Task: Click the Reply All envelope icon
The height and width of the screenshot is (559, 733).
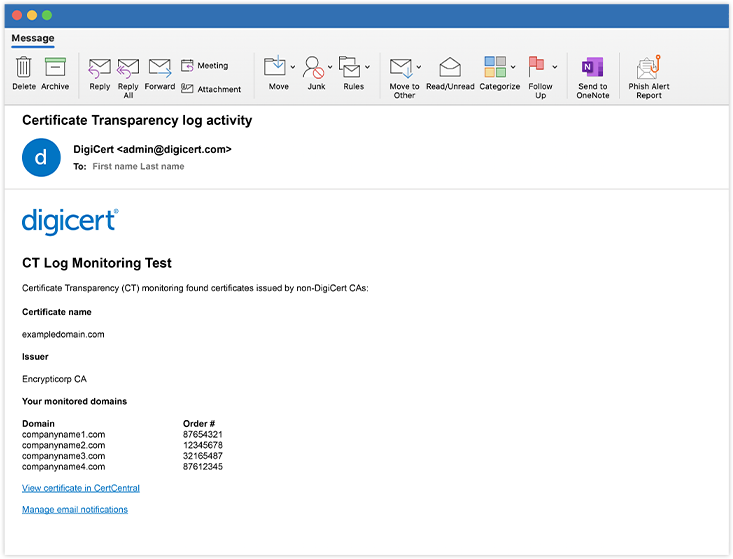Action: pos(128,68)
